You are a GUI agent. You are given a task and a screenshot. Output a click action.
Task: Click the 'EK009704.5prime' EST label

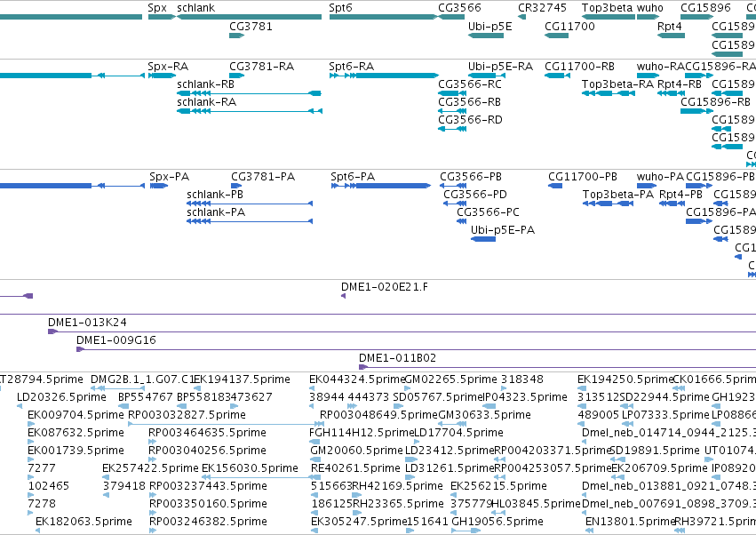coord(76,415)
